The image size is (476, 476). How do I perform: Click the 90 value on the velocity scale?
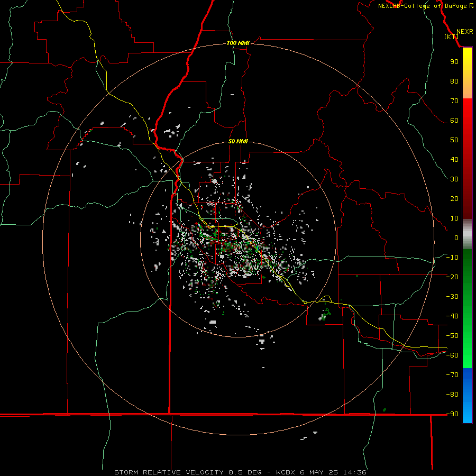[x=454, y=62]
